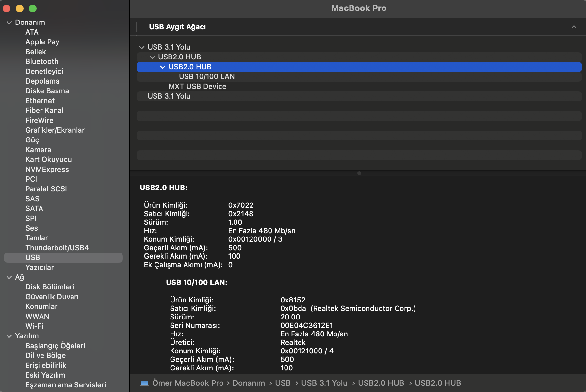Click Ömer MacBook Pro in path bar
This screenshot has height=392, width=586.
[x=187, y=383]
